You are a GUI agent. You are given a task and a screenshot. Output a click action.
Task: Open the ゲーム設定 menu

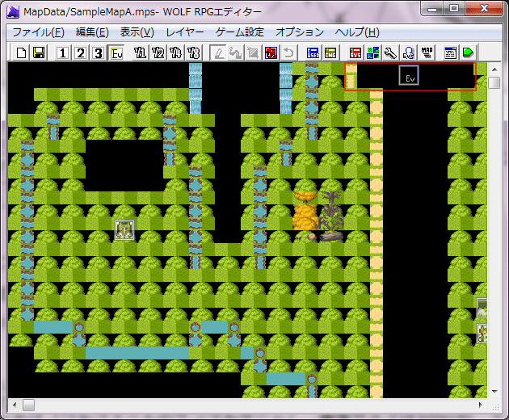[x=240, y=32]
